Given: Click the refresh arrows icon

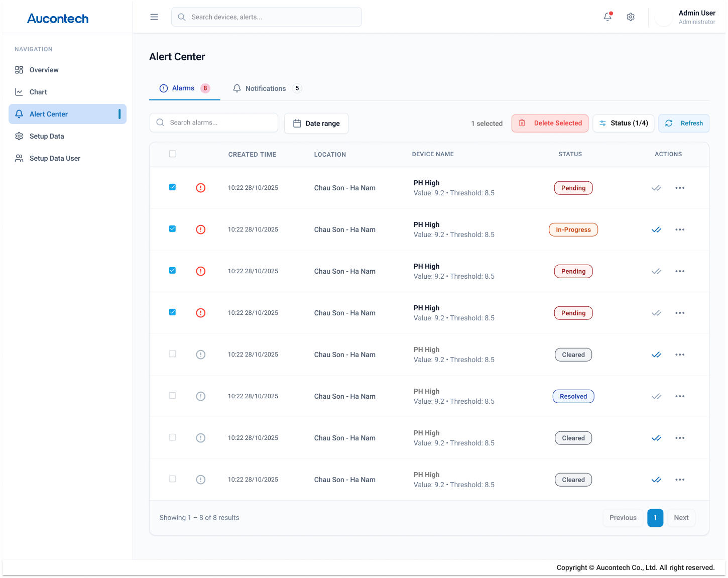Looking at the screenshot, I should pyautogui.click(x=669, y=123).
